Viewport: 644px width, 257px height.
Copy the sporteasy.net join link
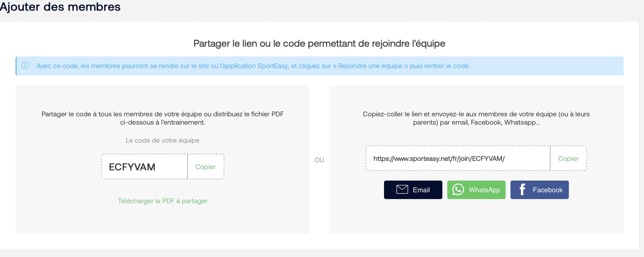pos(568,158)
